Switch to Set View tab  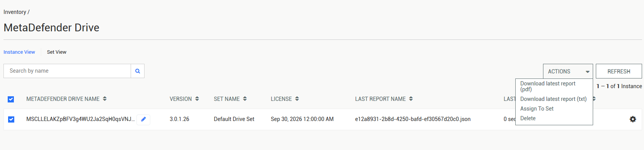(x=57, y=52)
